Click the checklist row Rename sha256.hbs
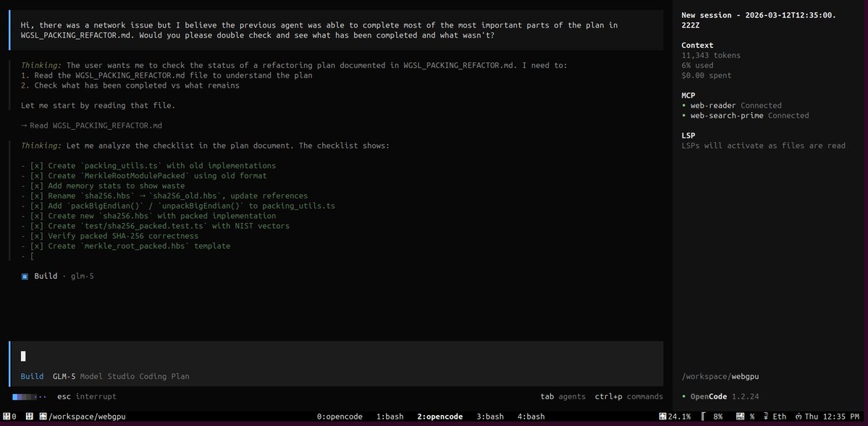 pos(164,196)
